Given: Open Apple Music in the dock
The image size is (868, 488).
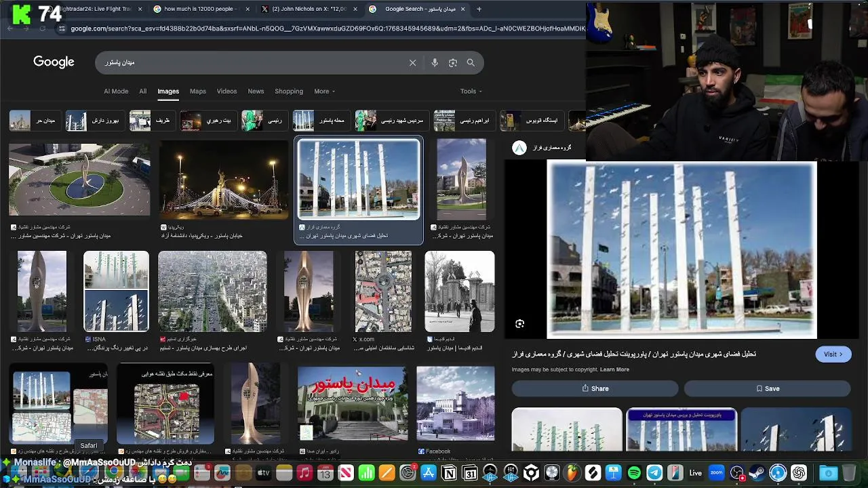Looking at the screenshot, I should click(304, 472).
